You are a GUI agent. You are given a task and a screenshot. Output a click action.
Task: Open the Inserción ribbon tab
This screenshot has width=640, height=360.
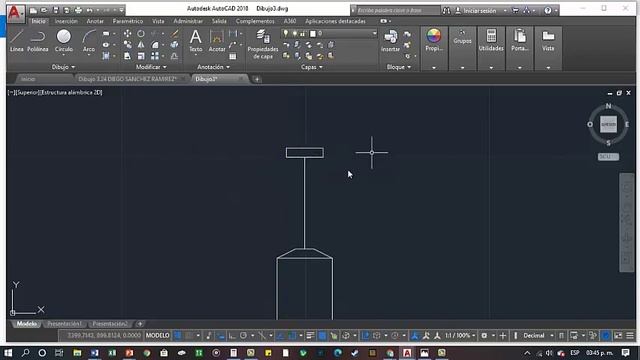coord(66,21)
